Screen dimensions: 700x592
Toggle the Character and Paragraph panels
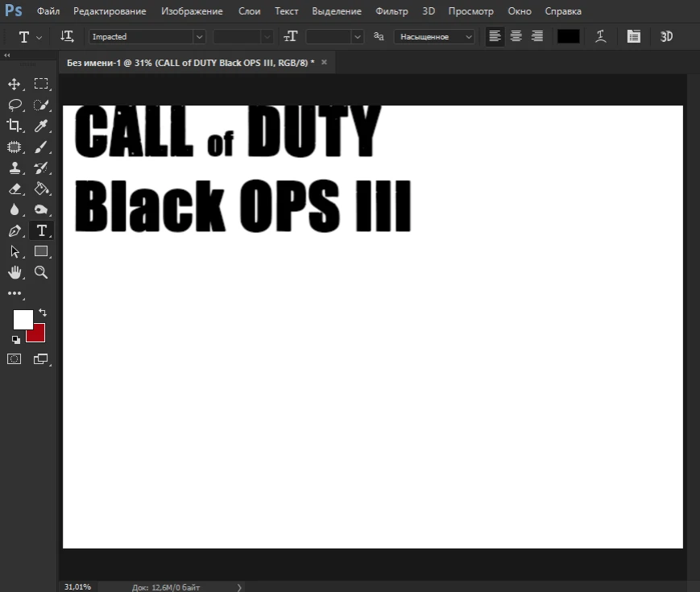633,36
